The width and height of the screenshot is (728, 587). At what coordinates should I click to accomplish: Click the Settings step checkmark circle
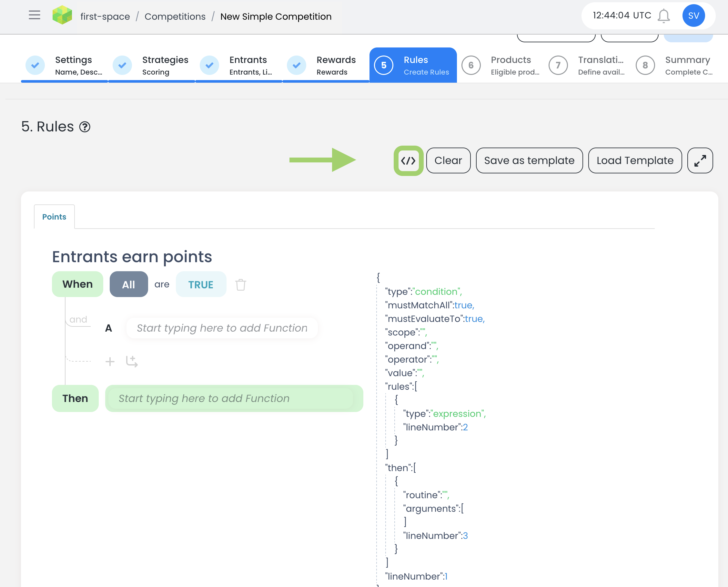pyautogui.click(x=35, y=65)
